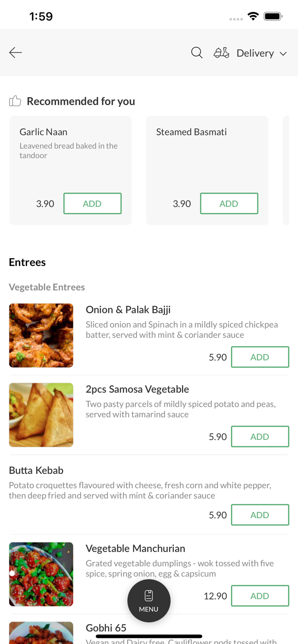Screen dimensions: 298x644
Task: Select the Vegetable Entrees section label
Action: pyautogui.click(x=47, y=287)
